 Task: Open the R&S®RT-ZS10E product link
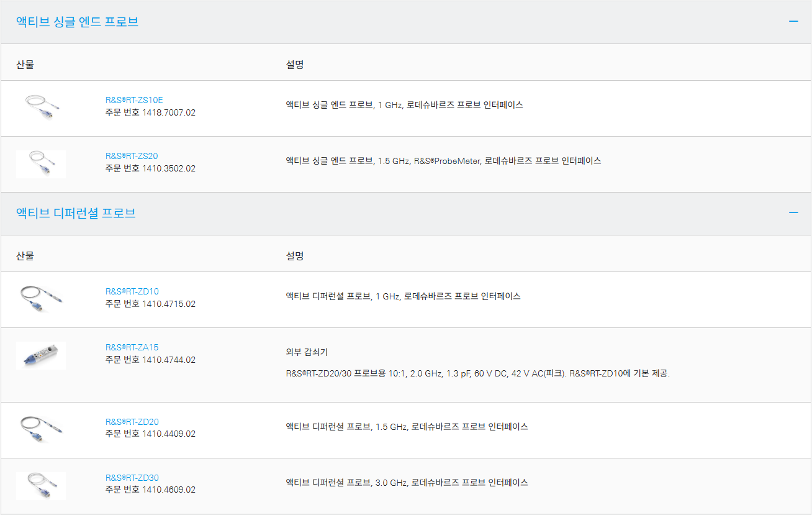pyautogui.click(x=134, y=100)
